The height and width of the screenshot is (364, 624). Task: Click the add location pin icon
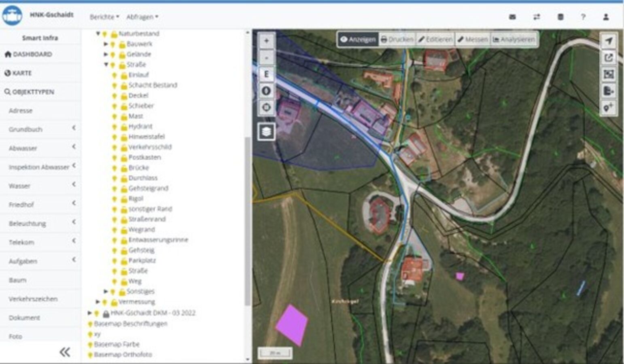(609, 108)
